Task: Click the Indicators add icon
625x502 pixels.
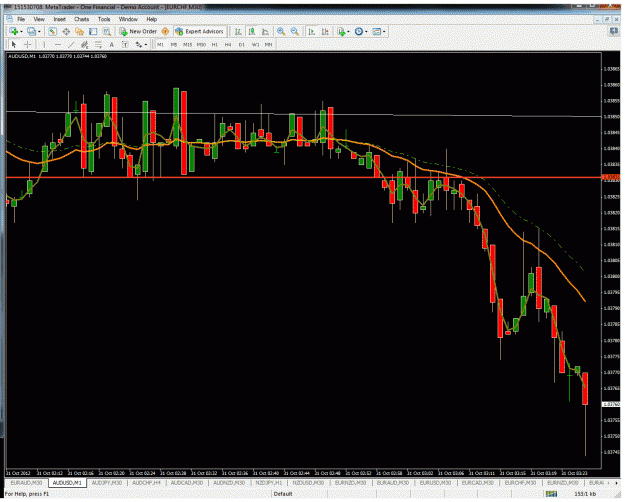Action: [x=341, y=31]
